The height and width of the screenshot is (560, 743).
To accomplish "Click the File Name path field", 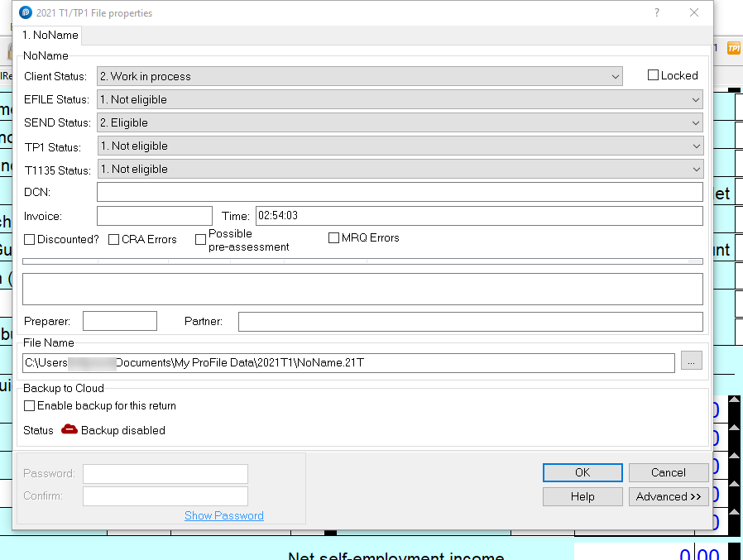I will click(348, 363).
